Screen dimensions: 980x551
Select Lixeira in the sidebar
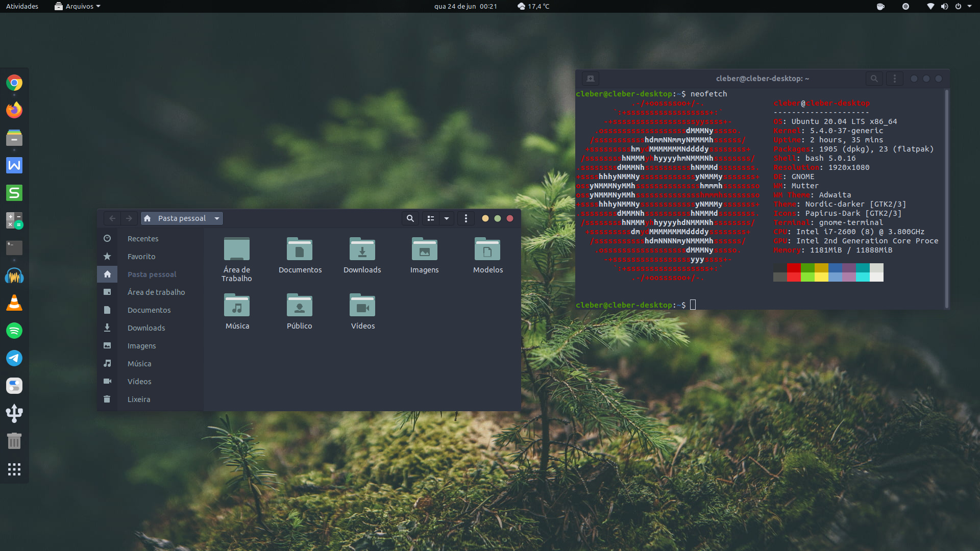point(139,399)
